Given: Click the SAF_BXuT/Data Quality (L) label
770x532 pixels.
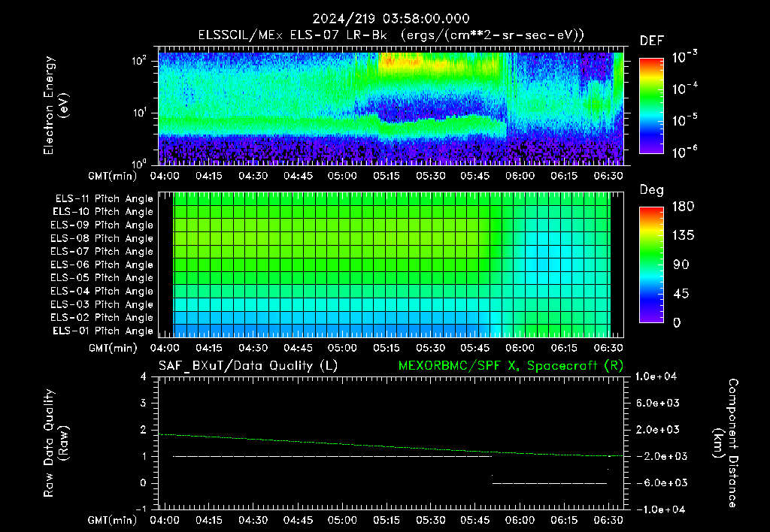Looking at the screenshot, I should [248, 366].
